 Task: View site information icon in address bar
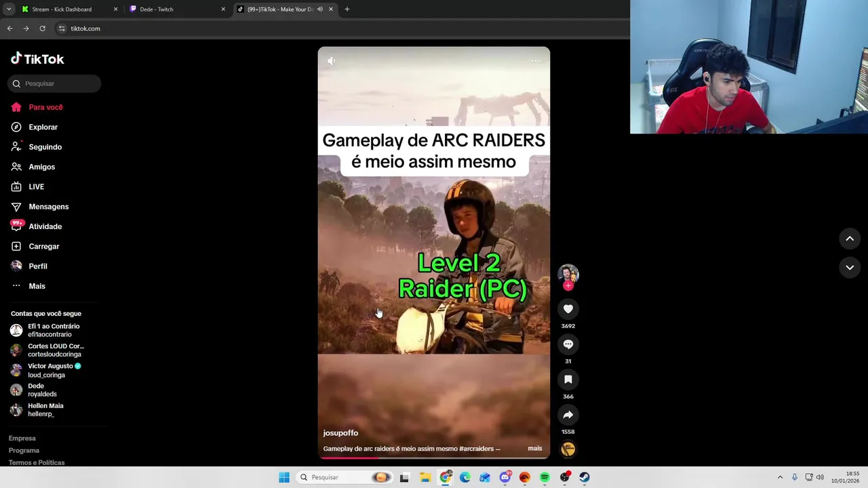click(62, 28)
